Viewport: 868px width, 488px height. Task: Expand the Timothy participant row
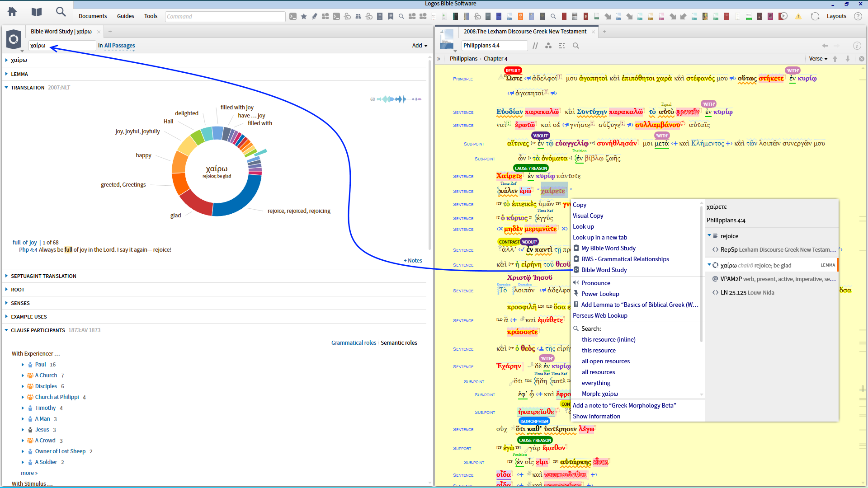(23, 408)
